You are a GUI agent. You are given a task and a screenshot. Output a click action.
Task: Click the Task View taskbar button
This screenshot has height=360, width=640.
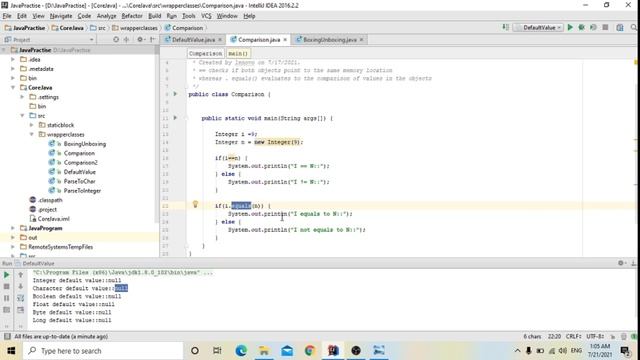217,351
